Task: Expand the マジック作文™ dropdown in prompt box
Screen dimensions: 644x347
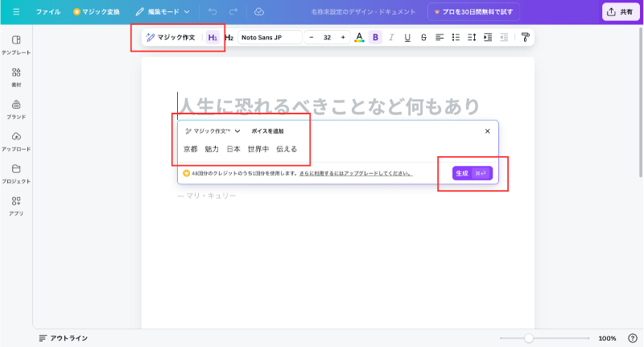Action: coord(213,131)
